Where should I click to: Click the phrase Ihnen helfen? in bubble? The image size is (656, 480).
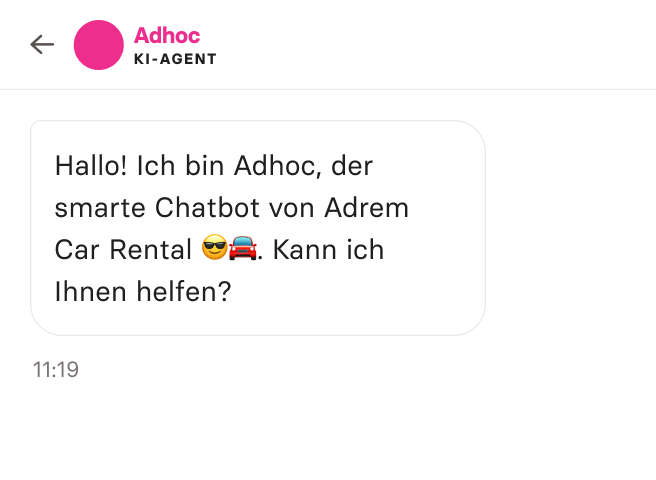(x=143, y=292)
